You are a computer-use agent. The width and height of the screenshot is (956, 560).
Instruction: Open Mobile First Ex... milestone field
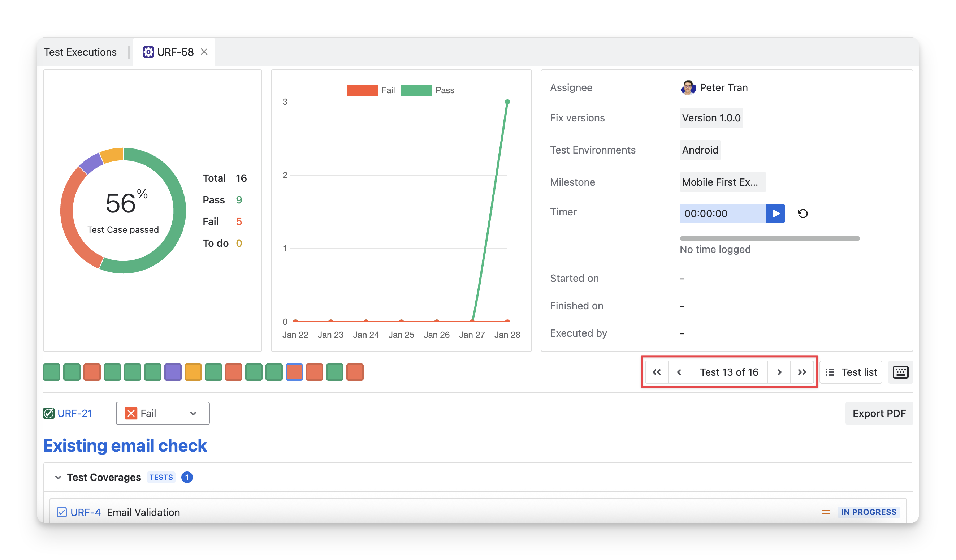pyautogui.click(x=722, y=182)
